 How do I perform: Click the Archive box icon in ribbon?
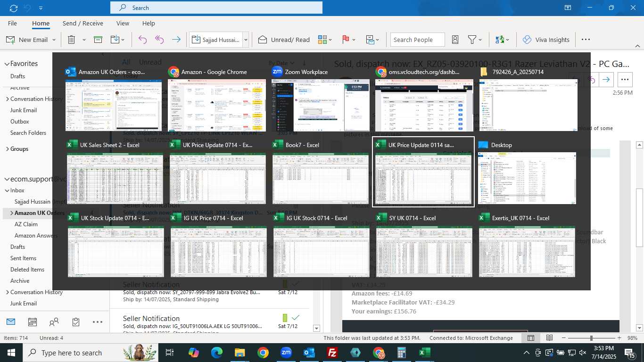coord(98,40)
